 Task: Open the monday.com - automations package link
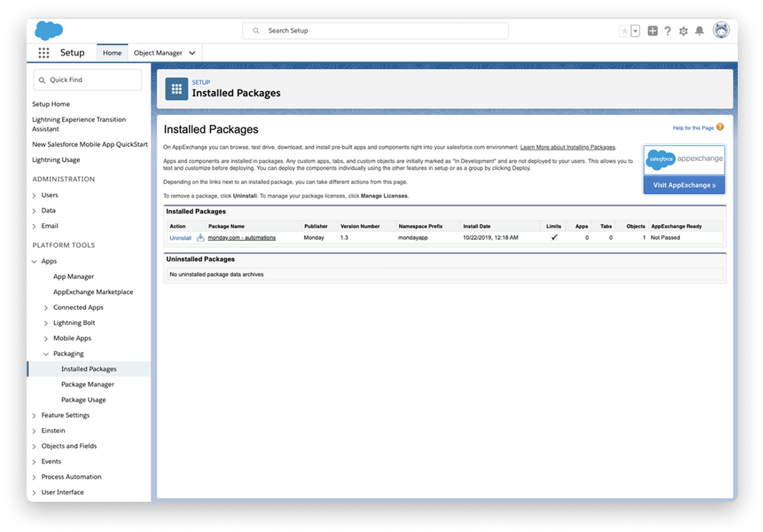[x=242, y=238]
